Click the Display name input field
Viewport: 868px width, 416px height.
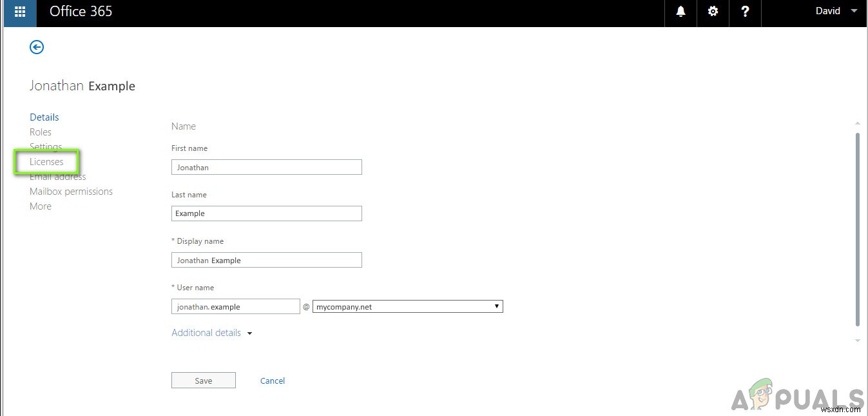(266, 259)
